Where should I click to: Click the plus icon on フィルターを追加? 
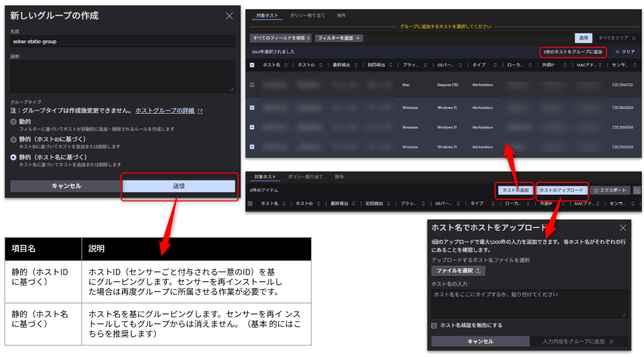(x=358, y=37)
